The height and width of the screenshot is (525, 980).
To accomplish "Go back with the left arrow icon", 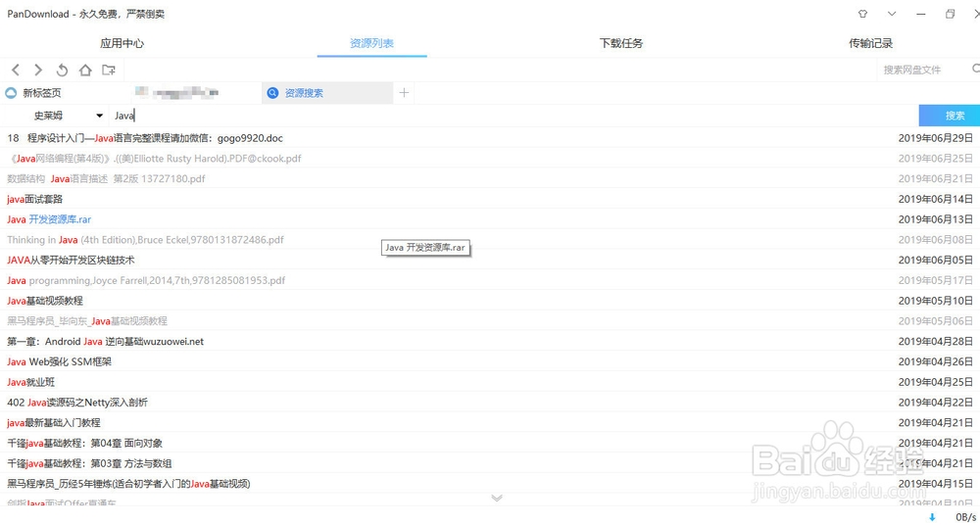I will pos(17,70).
